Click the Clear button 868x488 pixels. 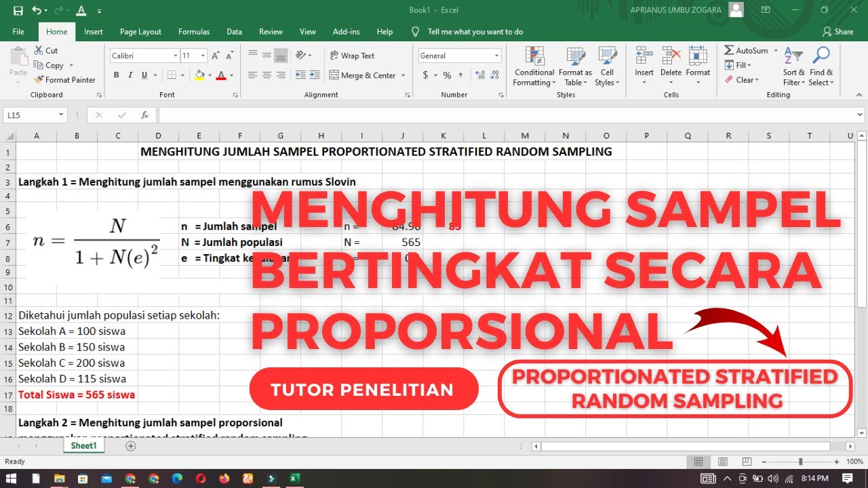pyautogui.click(x=741, y=80)
